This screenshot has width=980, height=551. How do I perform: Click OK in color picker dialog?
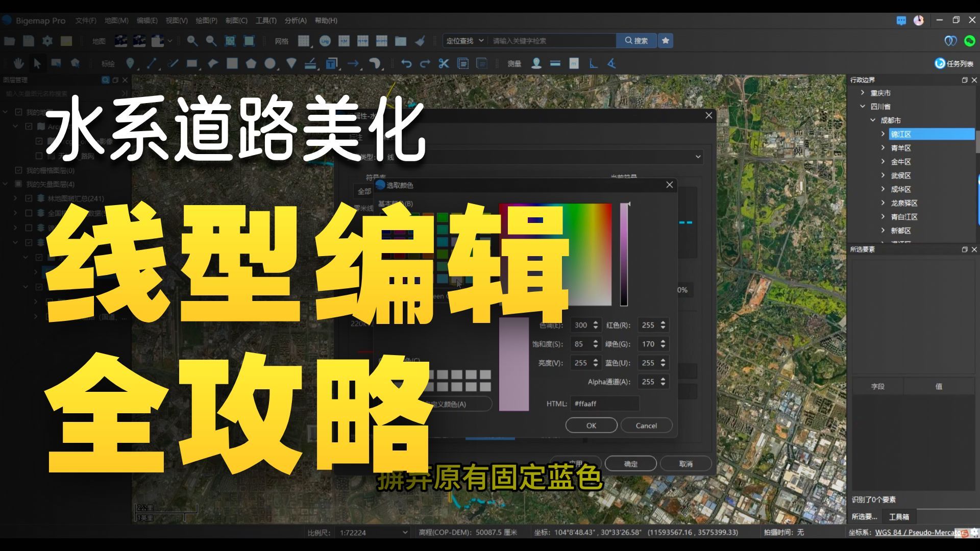(x=591, y=425)
